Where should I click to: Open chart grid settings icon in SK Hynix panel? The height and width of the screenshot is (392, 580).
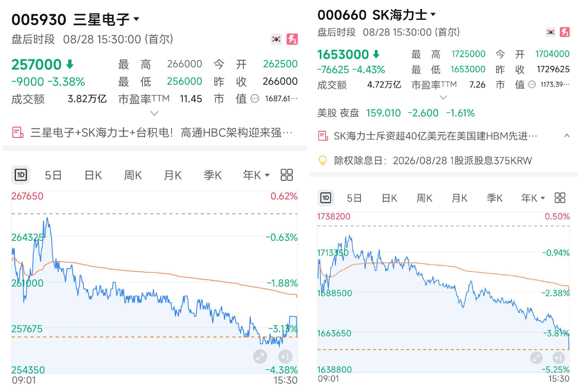[x=560, y=198]
